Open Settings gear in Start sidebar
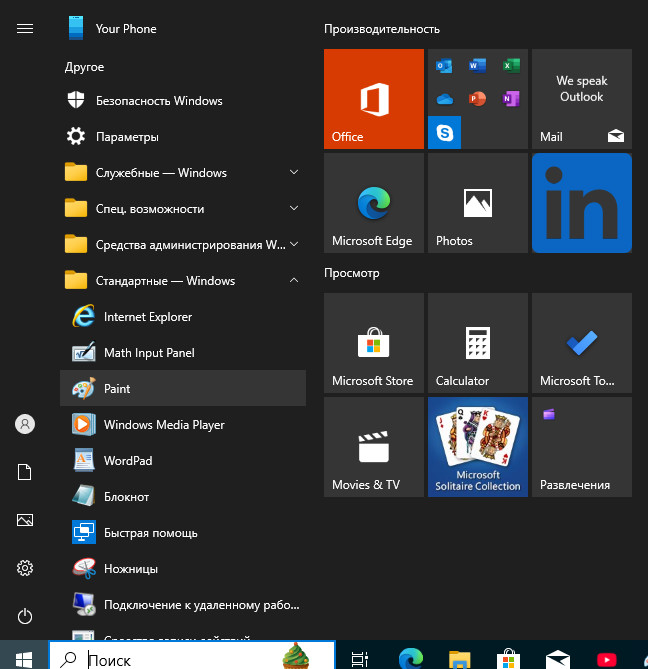This screenshot has width=648, height=669. 25,568
